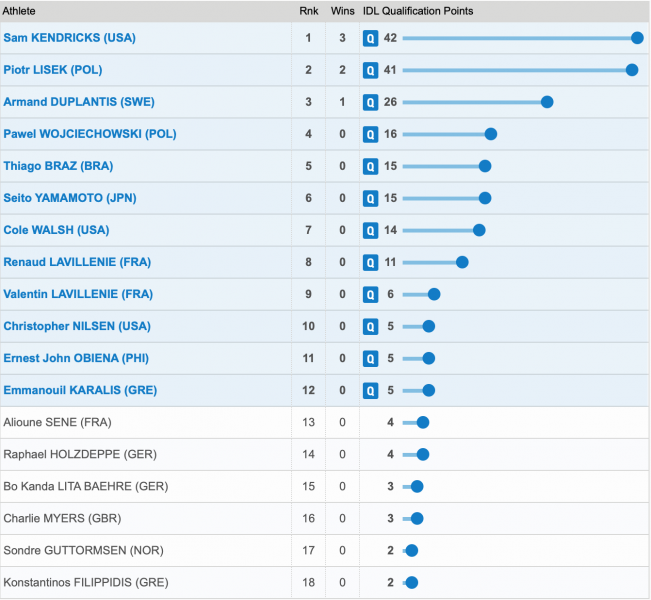Sort table by Rnk column header

(308, 11)
